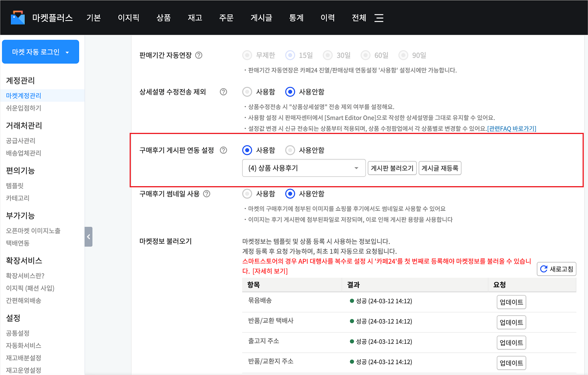
Task: Open the 자세히 보기 link
Action: (270, 271)
